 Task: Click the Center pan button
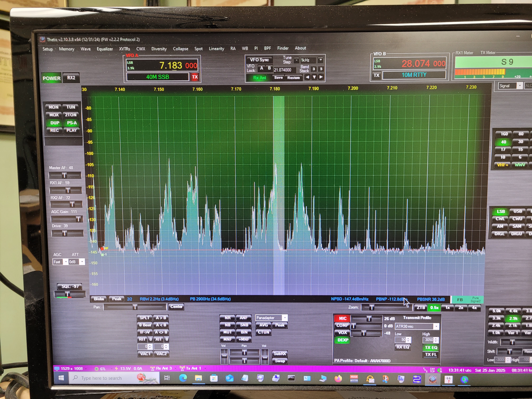[176, 307]
